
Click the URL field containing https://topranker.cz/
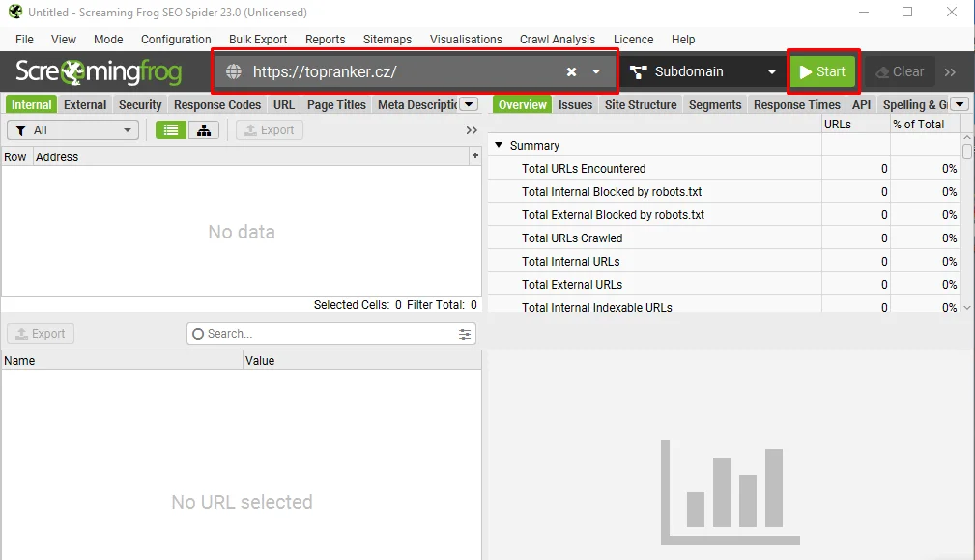tap(415, 72)
